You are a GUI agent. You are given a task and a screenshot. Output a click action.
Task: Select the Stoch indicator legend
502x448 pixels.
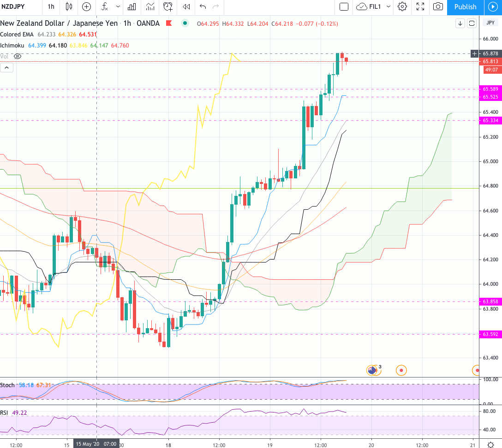tap(7, 385)
